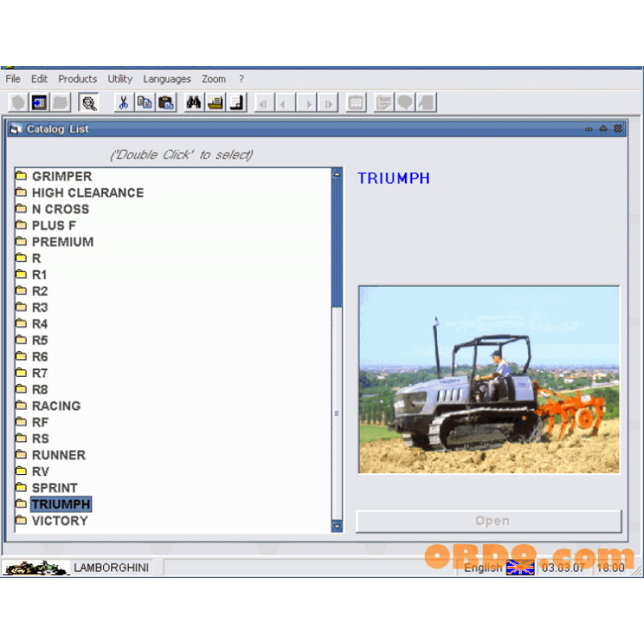Maximize the Catalog List panel
This screenshot has width=644, height=644.
[x=603, y=129]
